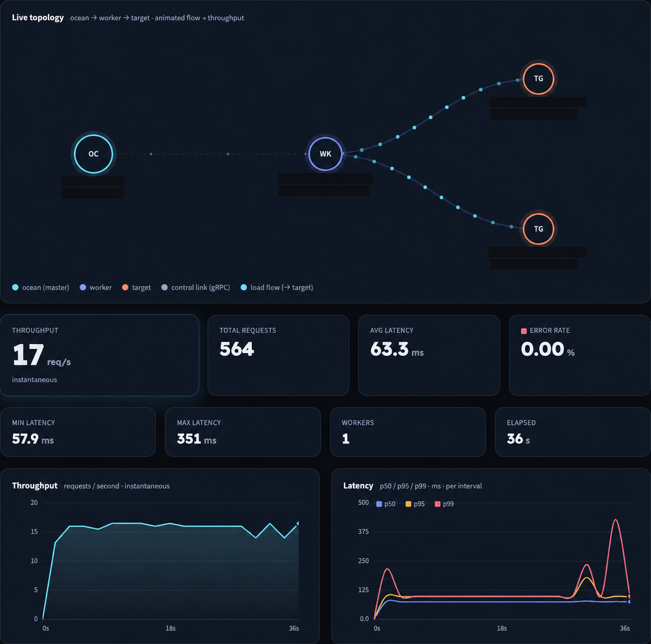Click the target legend dot
The width and height of the screenshot is (651, 644).
125,287
